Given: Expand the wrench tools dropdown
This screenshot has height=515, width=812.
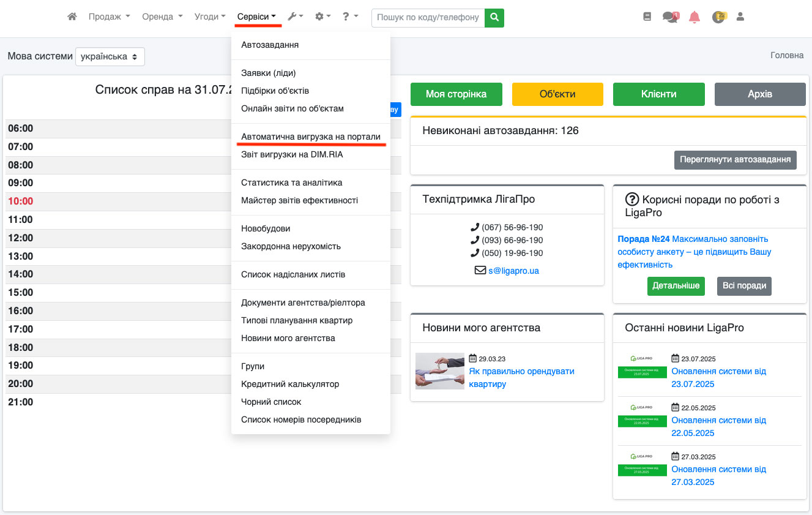Looking at the screenshot, I should pyautogui.click(x=296, y=17).
